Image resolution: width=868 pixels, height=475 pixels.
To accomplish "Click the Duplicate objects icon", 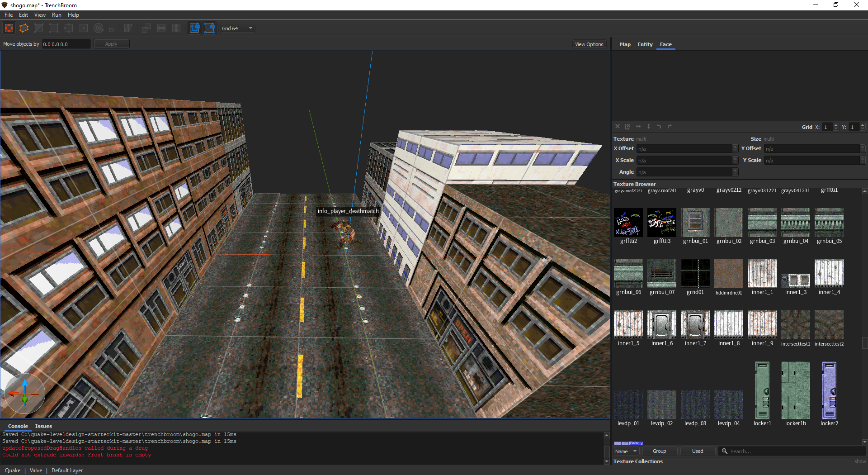I will tap(146, 28).
